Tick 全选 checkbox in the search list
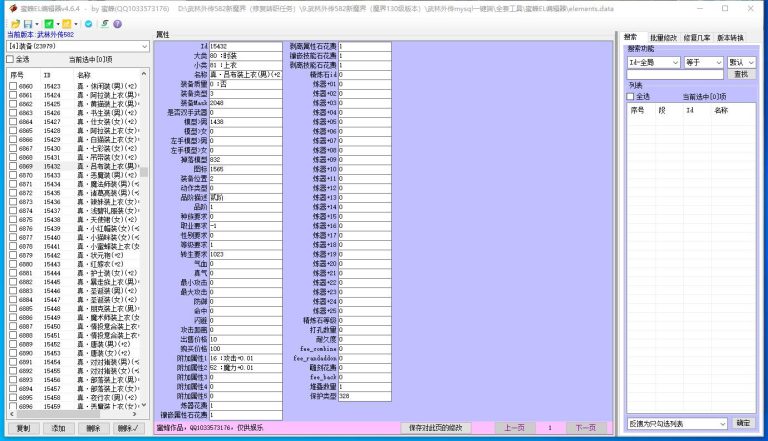 click(632, 97)
